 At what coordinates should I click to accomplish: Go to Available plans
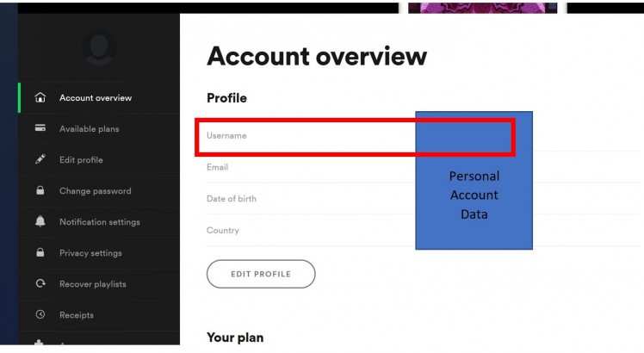click(90, 128)
